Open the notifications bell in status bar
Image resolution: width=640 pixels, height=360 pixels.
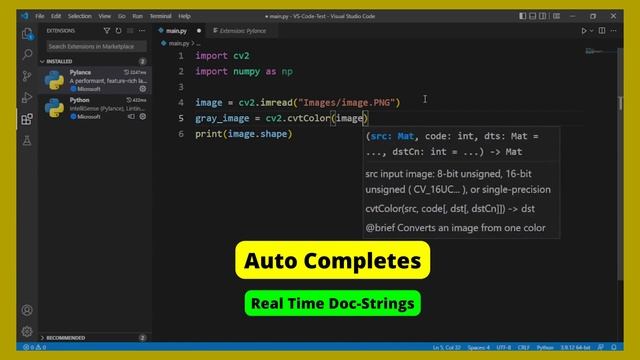click(x=614, y=347)
